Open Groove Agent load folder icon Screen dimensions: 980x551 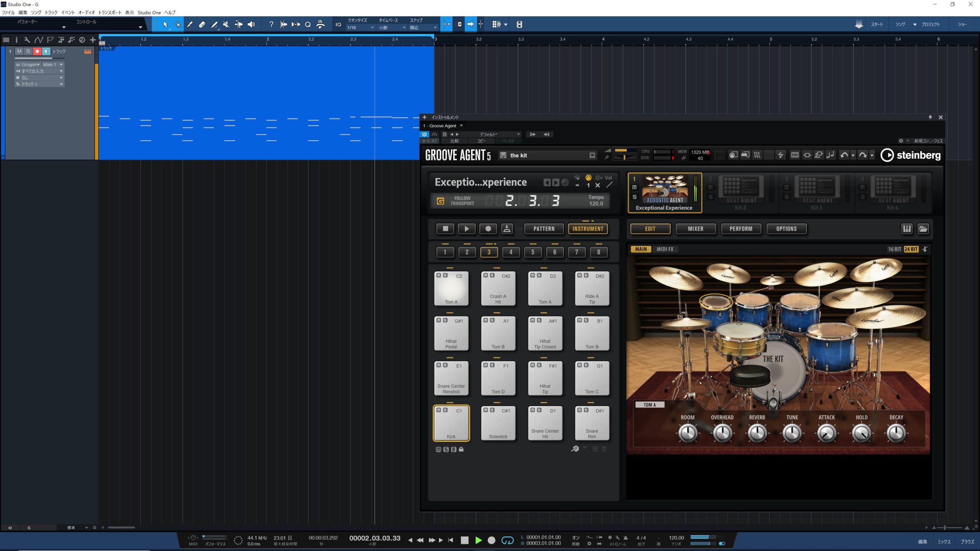923,229
